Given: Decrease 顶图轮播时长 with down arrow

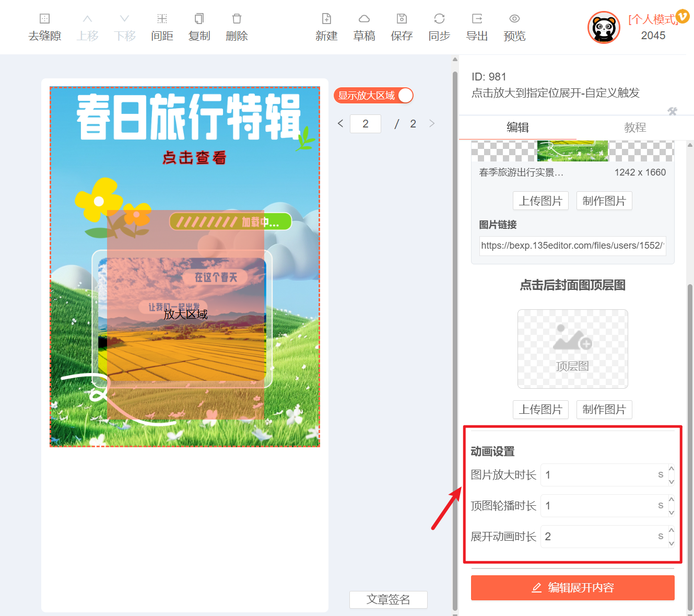Looking at the screenshot, I should tap(672, 512).
